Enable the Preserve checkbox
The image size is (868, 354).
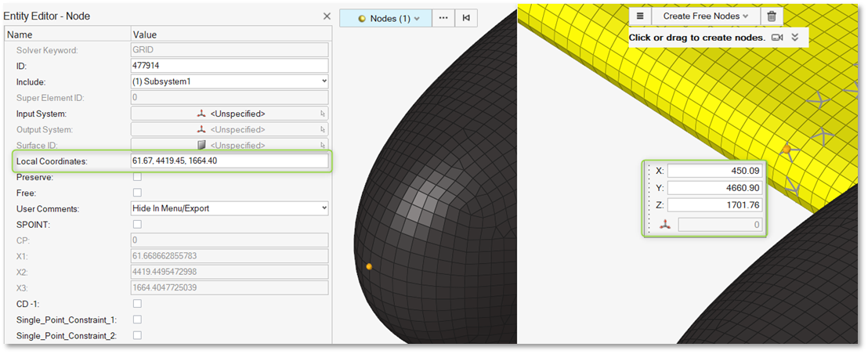(x=137, y=177)
